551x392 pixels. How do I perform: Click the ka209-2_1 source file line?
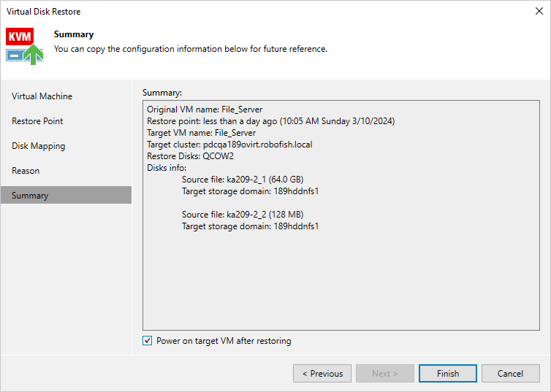point(243,180)
